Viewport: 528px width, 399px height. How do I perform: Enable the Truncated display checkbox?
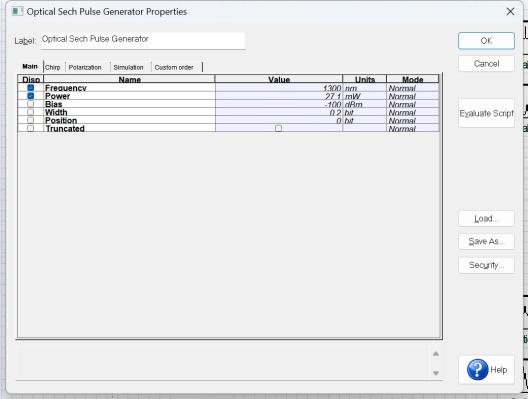(x=31, y=128)
